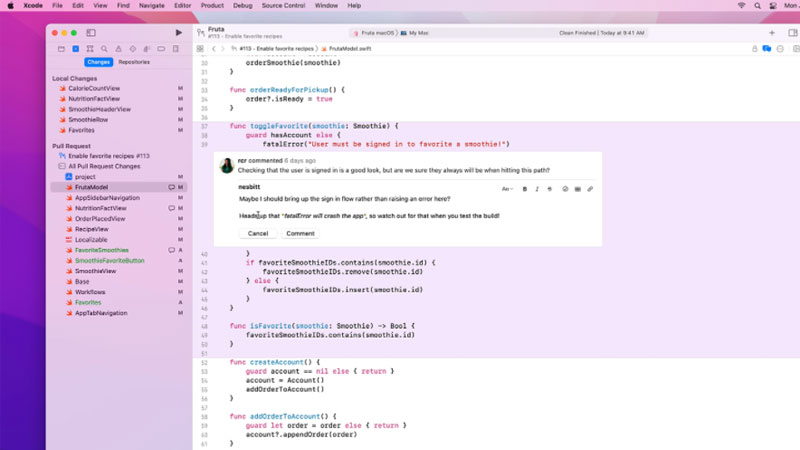This screenshot has width=800, height=450.
Task: Open Fruta macOS scheme selector
Action: pos(373,33)
